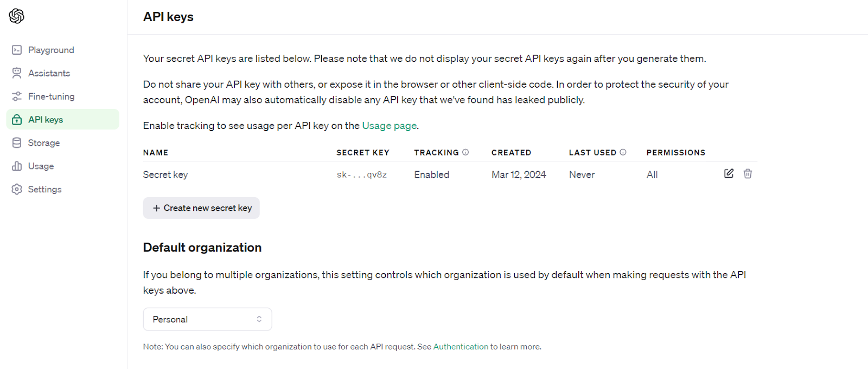Click the 'Enabled' tracking status
This screenshot has width=868, height=369.
coord(432,174)
